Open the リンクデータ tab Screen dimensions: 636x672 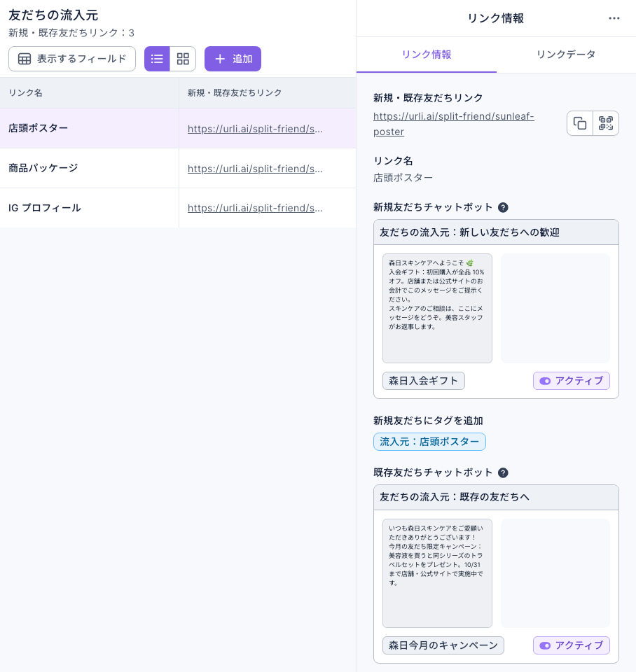[566, 55]
